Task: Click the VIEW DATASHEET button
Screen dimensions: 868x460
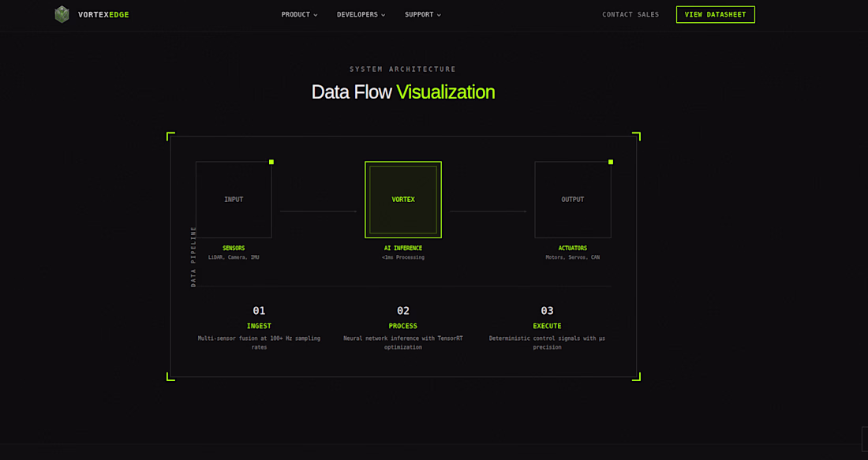Action: (715, 14)
